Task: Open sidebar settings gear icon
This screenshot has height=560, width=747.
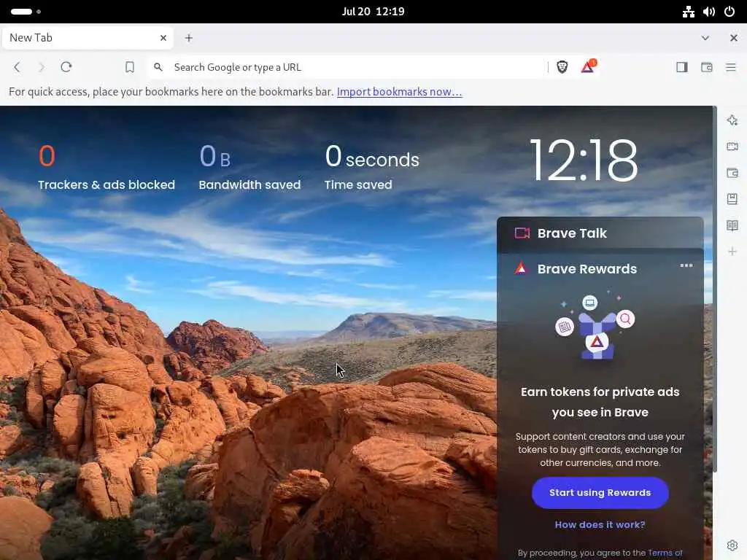Action: (732, 545)
